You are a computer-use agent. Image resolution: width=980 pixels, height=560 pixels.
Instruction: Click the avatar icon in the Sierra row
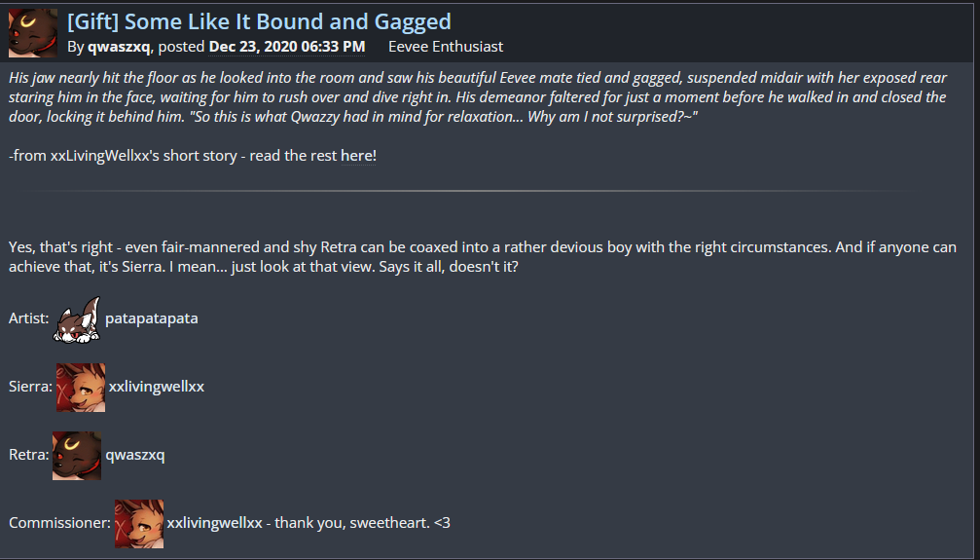(81, 387)
